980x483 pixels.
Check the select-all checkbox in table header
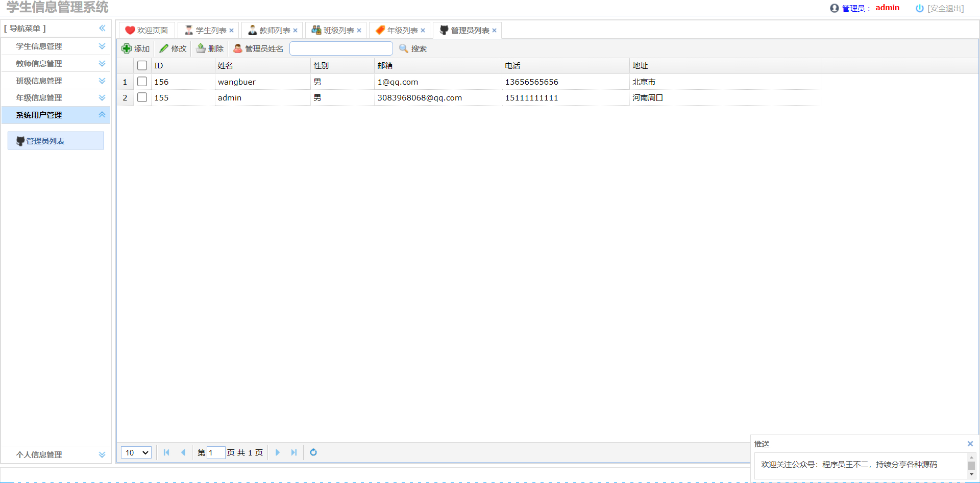(x=142, y=65)
